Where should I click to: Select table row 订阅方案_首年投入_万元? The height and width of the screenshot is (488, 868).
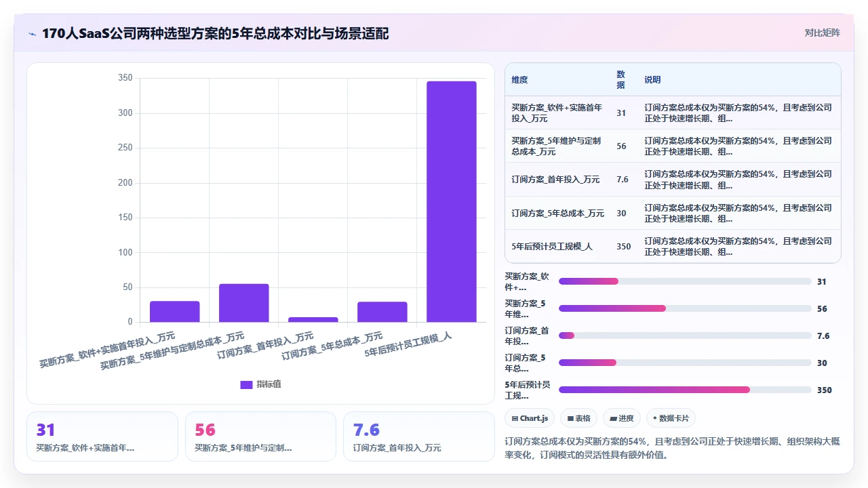pos(673,180)
